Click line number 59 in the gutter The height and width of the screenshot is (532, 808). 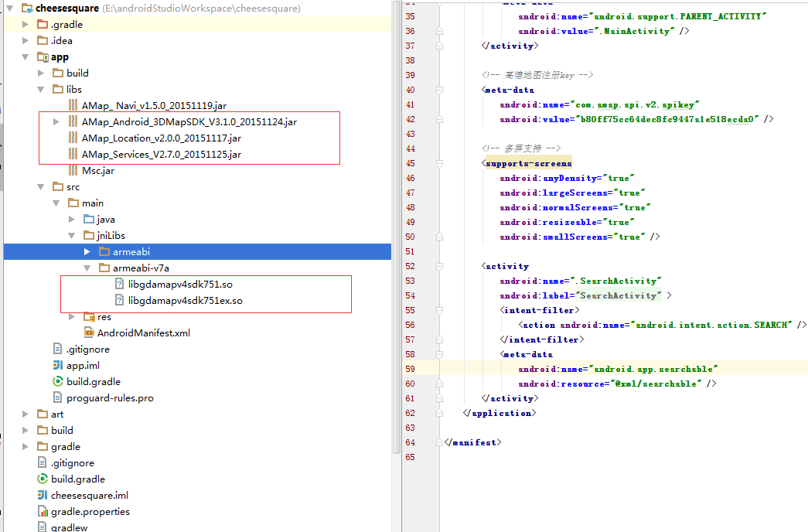410,369
